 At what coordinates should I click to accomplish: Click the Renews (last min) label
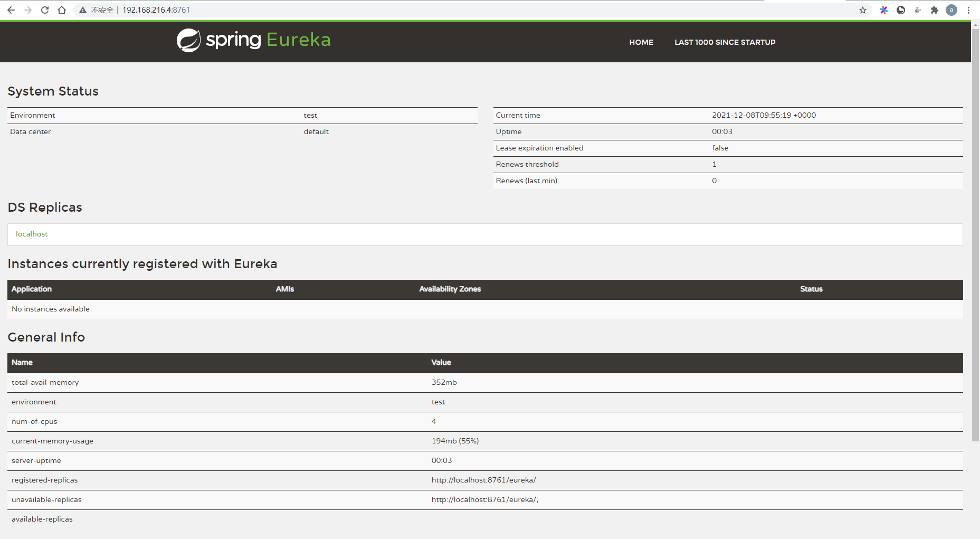pos(526,181)
